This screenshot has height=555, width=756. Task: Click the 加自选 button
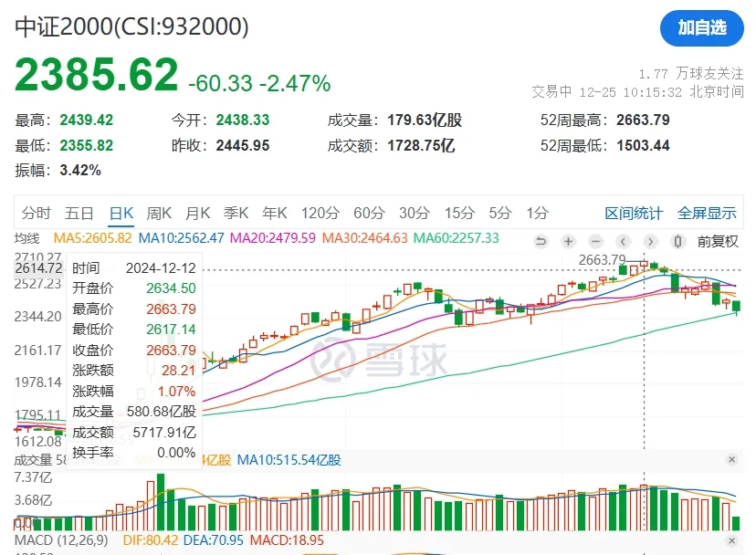click(x=701, y=28)
